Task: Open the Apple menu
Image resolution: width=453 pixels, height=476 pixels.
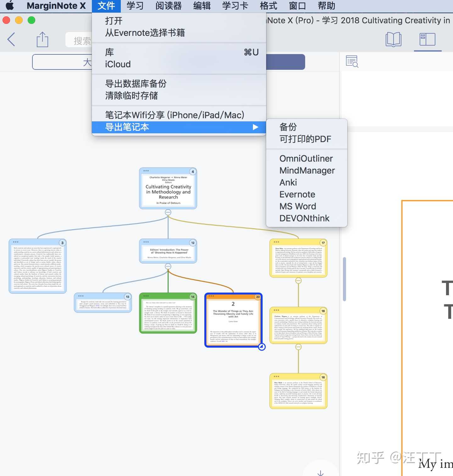Action: 10,5
